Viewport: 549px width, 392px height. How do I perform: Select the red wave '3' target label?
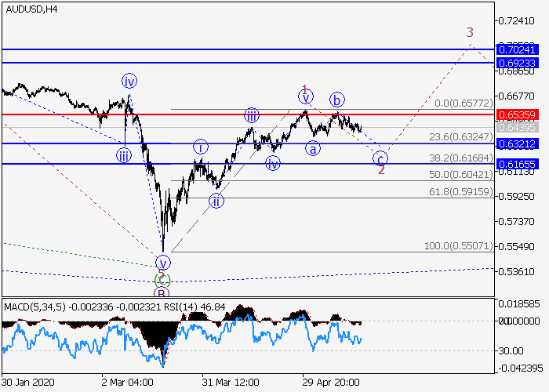(x=470, y=33)
